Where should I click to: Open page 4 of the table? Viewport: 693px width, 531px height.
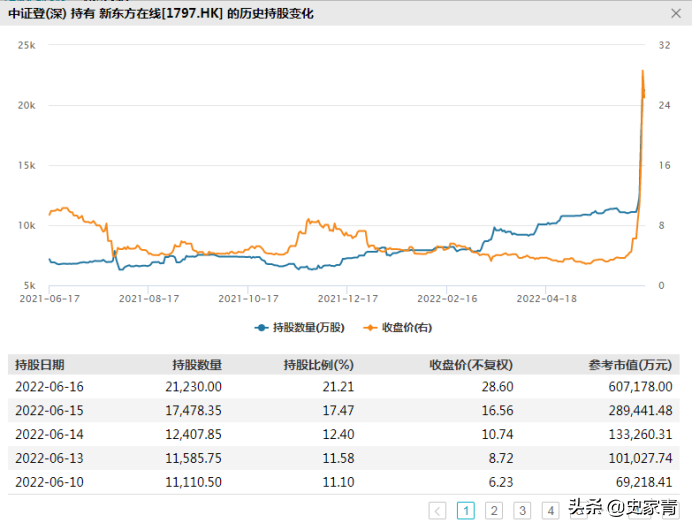pos(551,511)
